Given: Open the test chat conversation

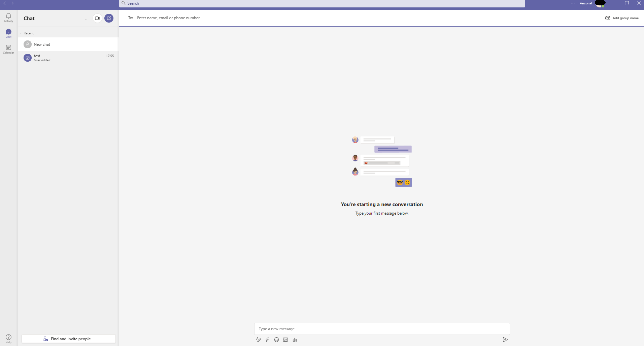Looking at the screenshot, I should point(68,58).
